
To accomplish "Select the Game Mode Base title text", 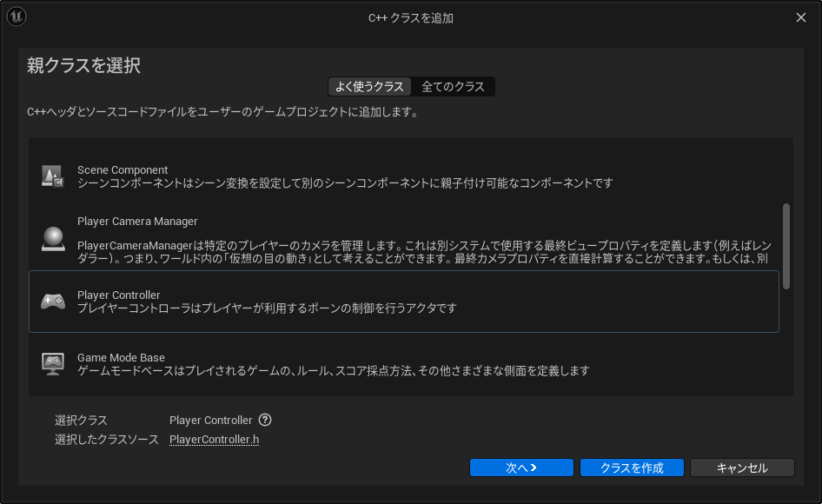I will 121,358.
